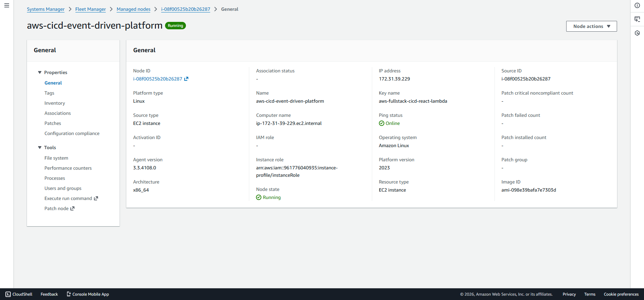This screenshot has height=300, width=644.
Task: Click the Console Mobile App icon
Action: tap(69, 294)
